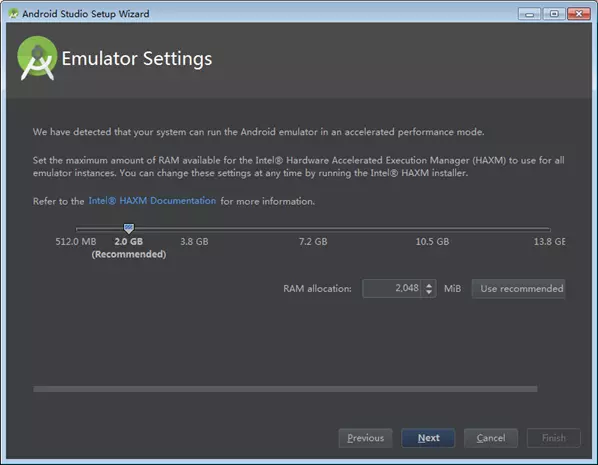Set slider to the 7.2 GB mark
The height and width of the screenshot is (465, 598).
(x=313, y=229)
